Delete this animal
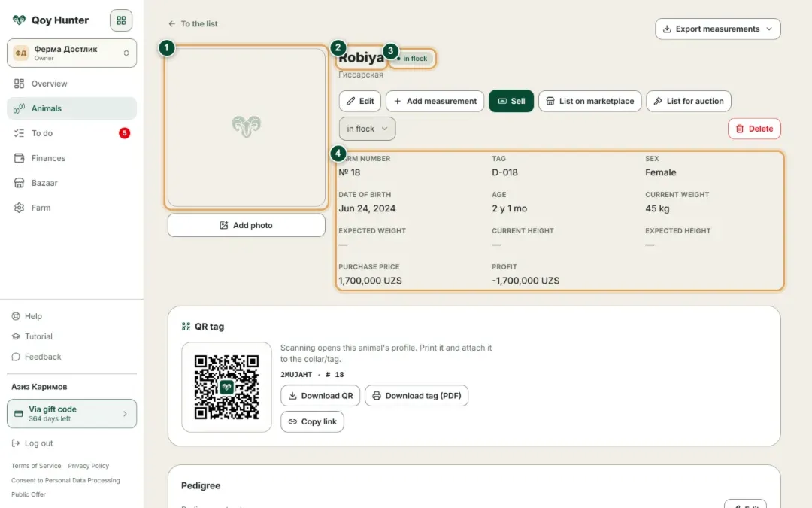The image size is (812, 508). (x=754, y=129)
